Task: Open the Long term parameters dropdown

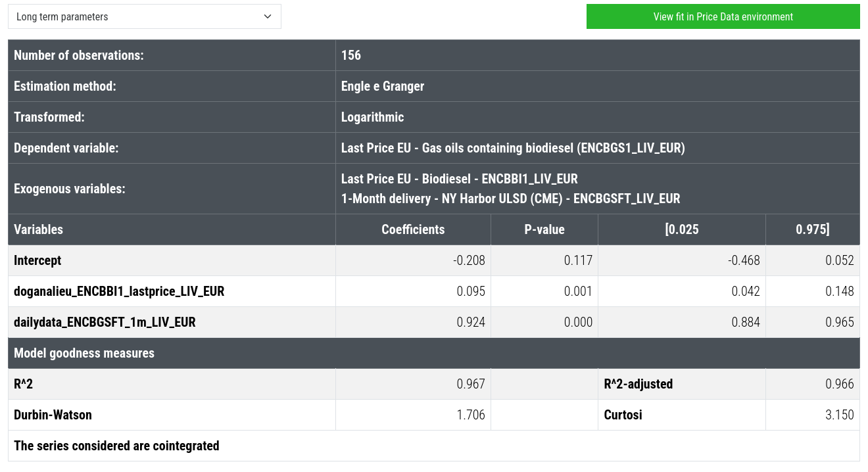Action: (144, 16)
